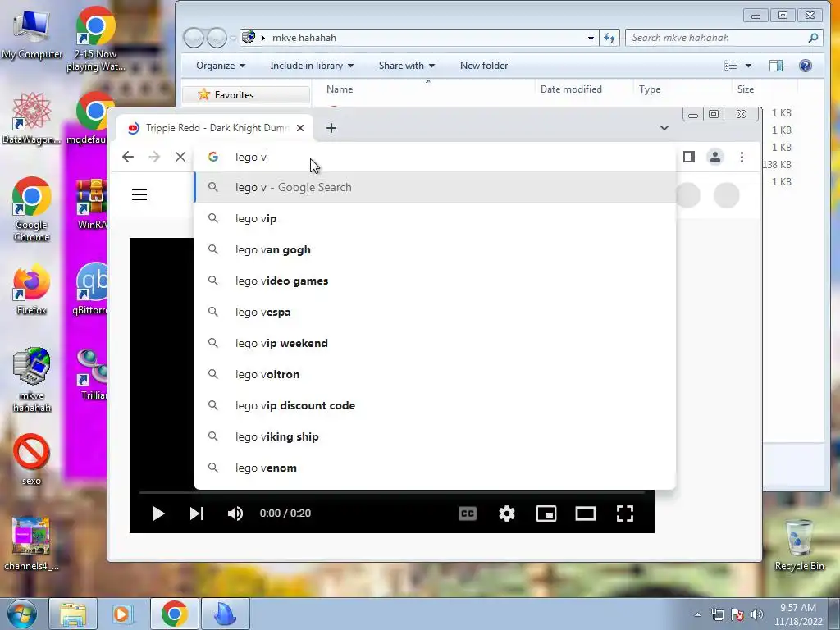840x630 pixels.
Task: Select the 'lego vip weekend' suggestion
Action: [x=435, y=343]
